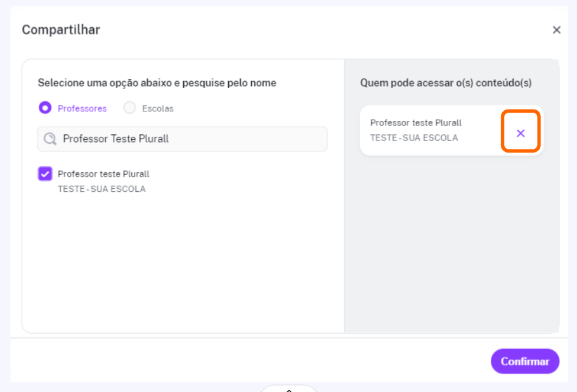Viewport: 577px width, 392px height.
Task: Click the Escolas option label
Action: click(157, 109)
